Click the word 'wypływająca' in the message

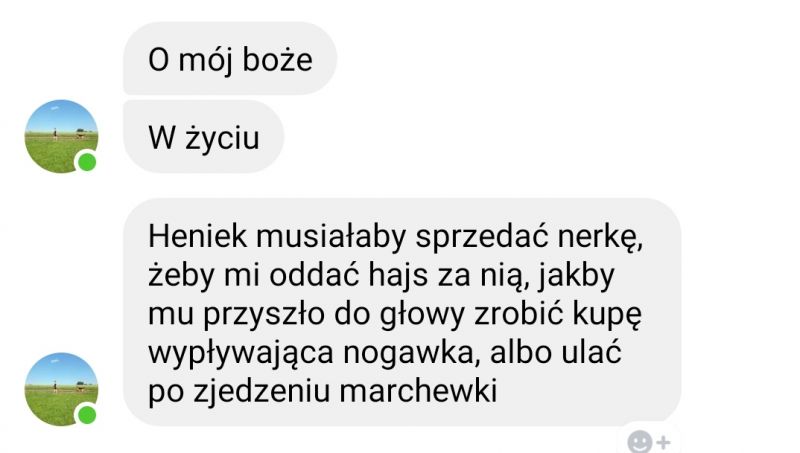pos(241,353)
